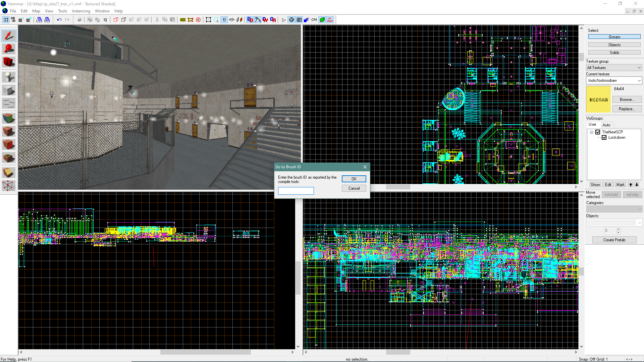This screenshot has height=362, width=644.
Task: Toggle the 2D grid display
Action: coord(6,20)
